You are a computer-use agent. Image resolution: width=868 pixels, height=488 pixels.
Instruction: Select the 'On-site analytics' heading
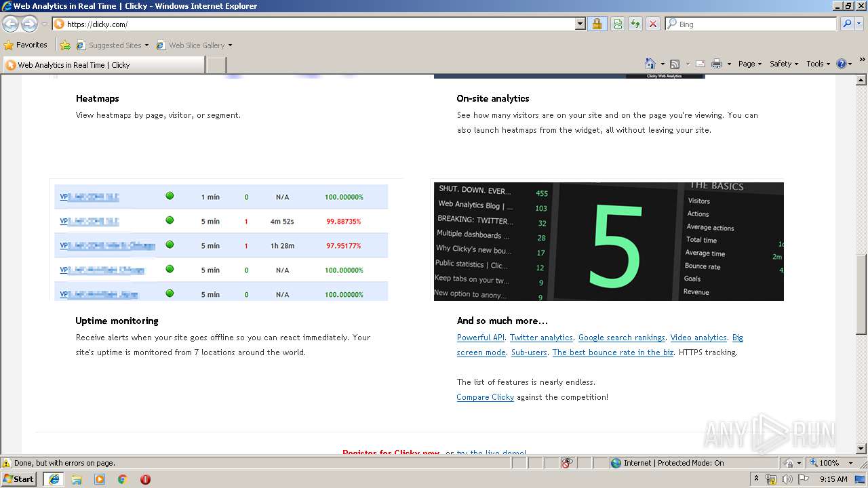[x=493, y=98]
